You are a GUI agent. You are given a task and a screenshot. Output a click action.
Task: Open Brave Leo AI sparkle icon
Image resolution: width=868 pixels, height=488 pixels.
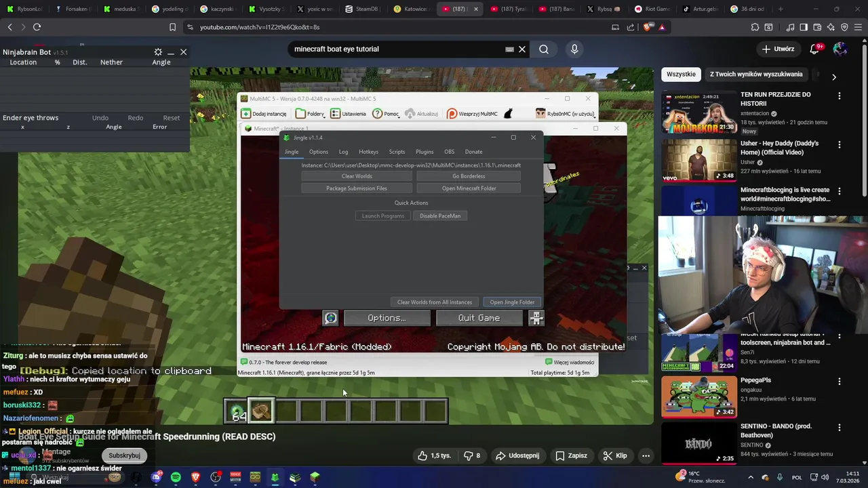831,27
